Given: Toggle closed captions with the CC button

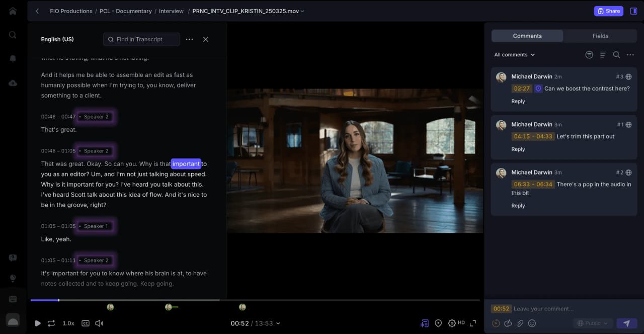Looking at the screenshot, I should [x=86, y=323].
